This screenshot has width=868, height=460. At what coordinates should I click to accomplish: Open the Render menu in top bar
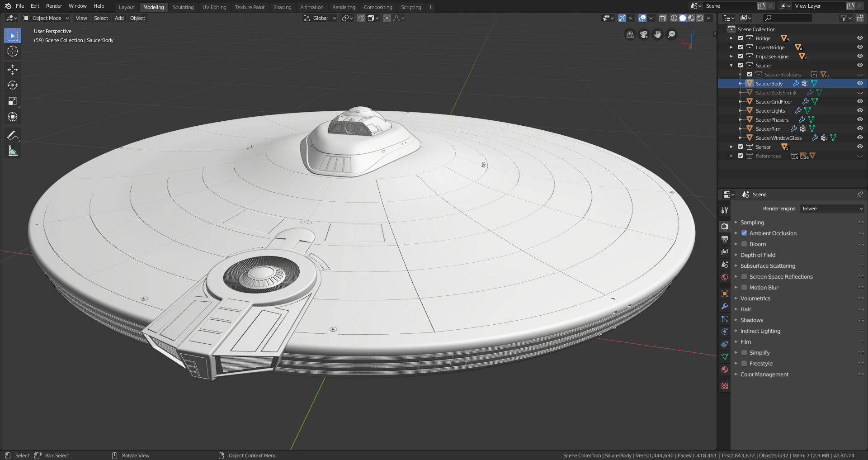[54, 6]
